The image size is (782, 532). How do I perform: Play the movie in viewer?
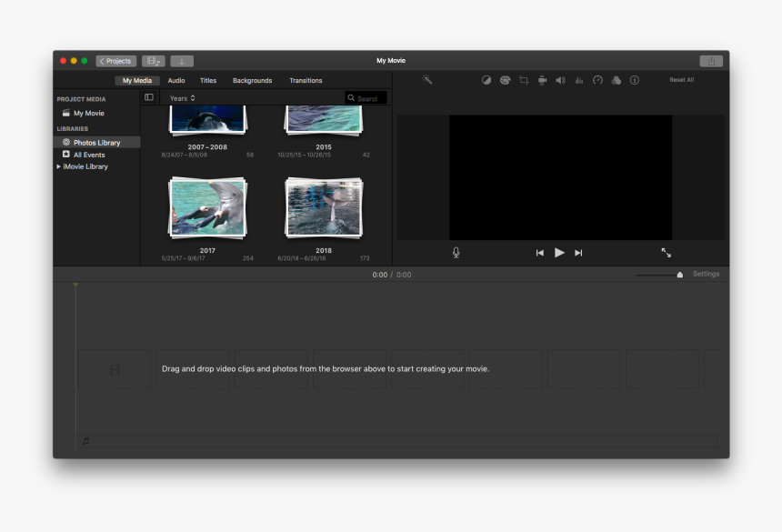559,253
